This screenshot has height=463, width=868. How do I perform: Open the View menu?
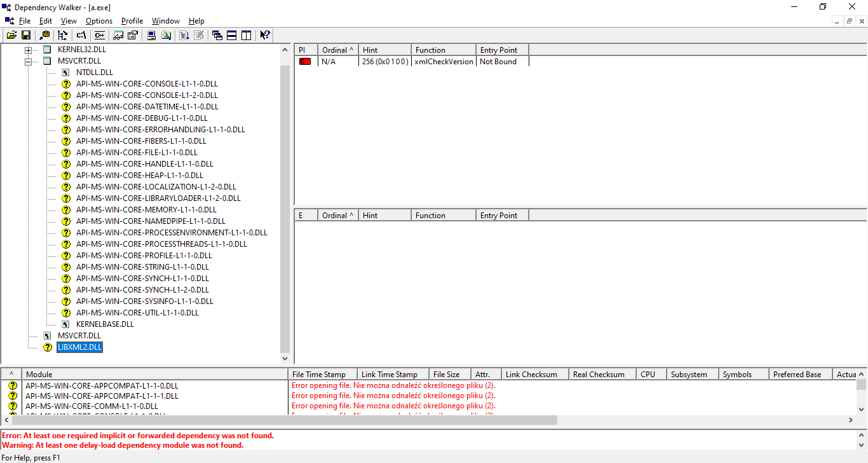click(x=69, y=21)
